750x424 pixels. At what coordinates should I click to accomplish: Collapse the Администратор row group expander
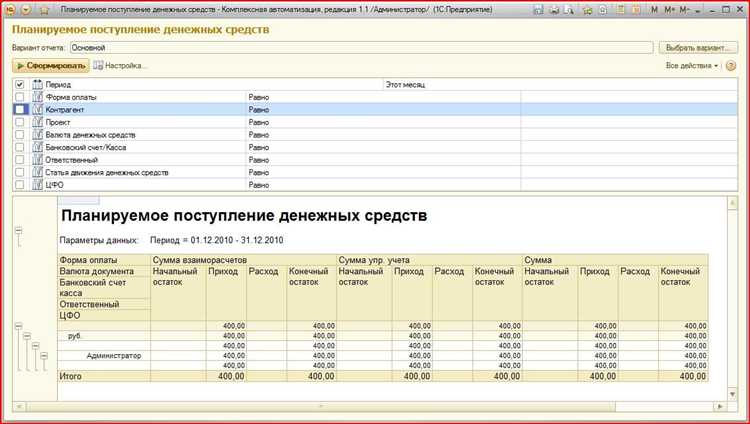(x=44, y=356)
